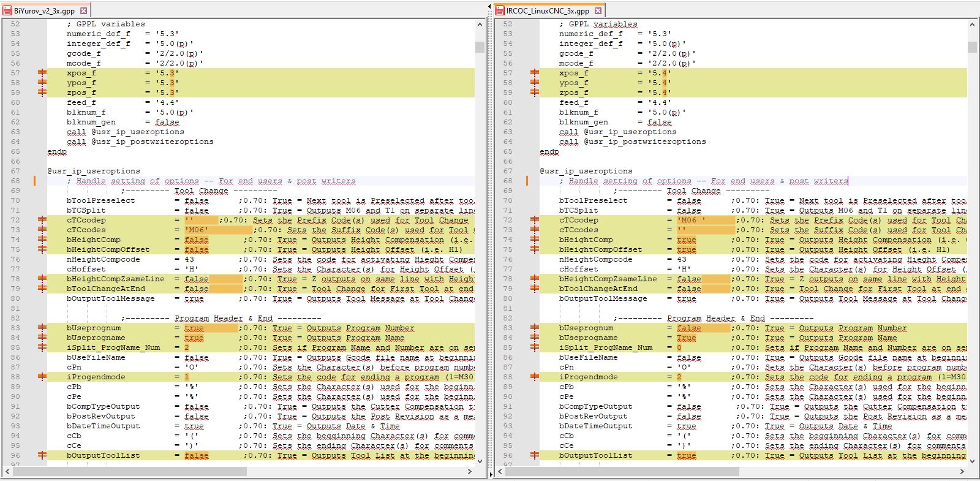This screenshot has height=481, width=980.
Task: Click diff marker on line 72 in IRCOC pane
Action: point(535,220)
